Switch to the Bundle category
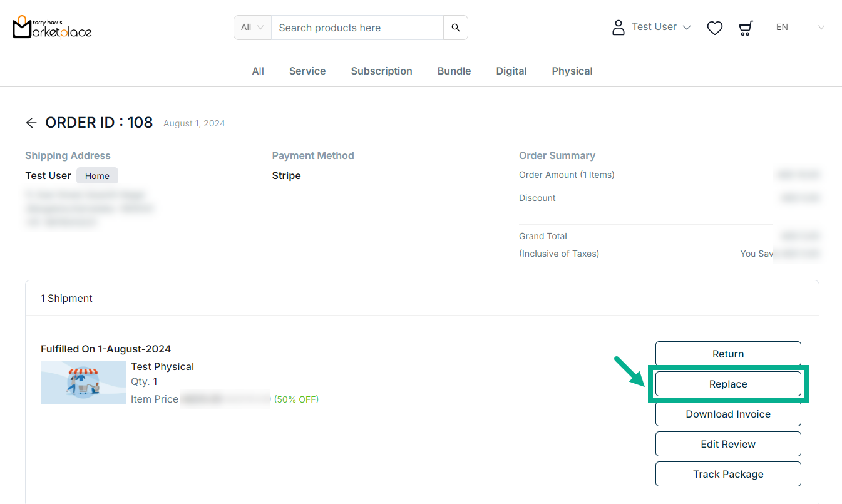The height and width of the screenshot is (504, 842). point(454,71)
